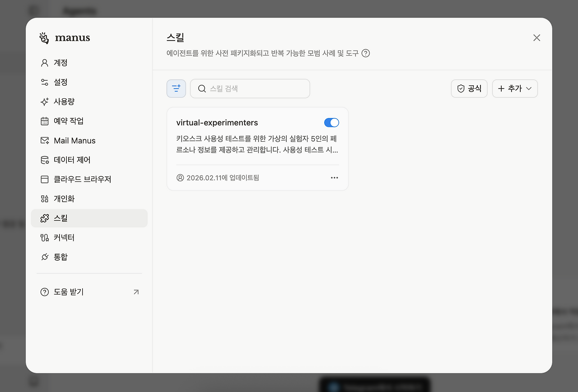Open the 계정 account section

pyautogui.click(x=89, y=63)
